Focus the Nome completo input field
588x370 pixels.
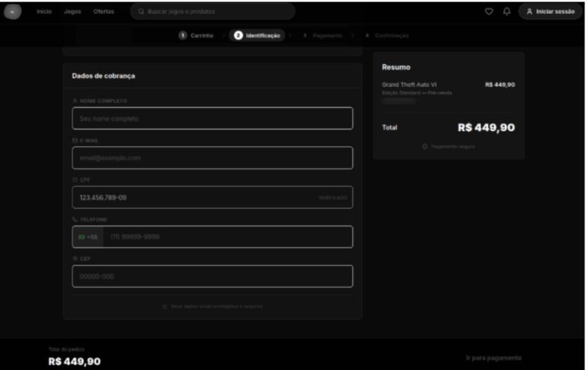(x=212, y=118)
